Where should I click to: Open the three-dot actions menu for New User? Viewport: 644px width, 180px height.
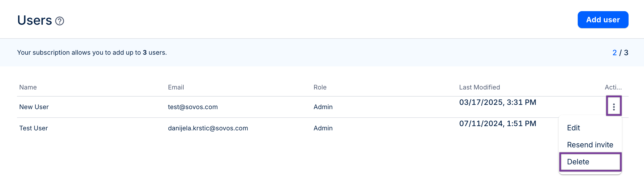[614, 107]
